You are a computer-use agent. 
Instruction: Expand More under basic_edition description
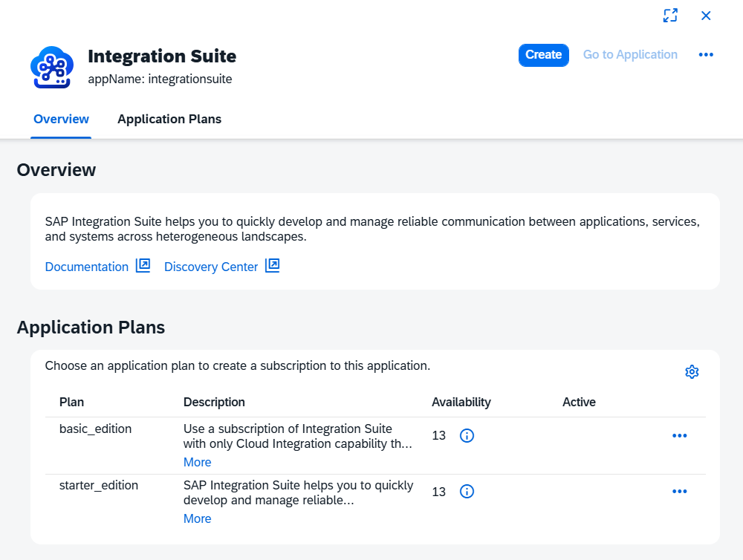pos(197,463)
